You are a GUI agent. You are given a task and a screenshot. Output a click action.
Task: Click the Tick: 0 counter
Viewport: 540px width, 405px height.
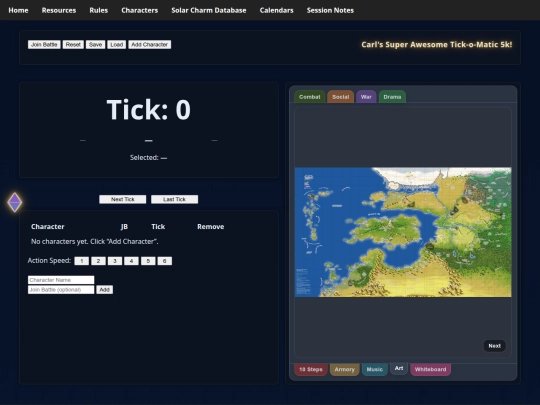click(x=148, y=110)
